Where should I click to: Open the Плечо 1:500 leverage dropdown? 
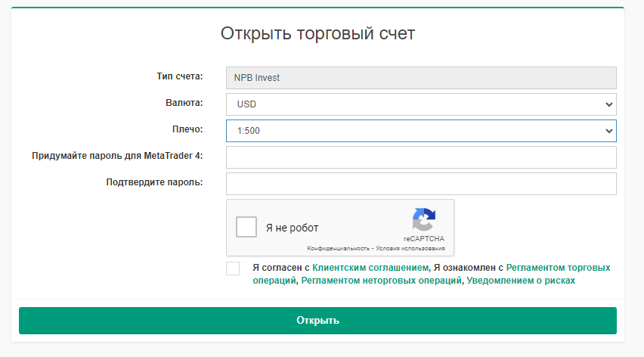pyautogui.click(x=421, y=131)
